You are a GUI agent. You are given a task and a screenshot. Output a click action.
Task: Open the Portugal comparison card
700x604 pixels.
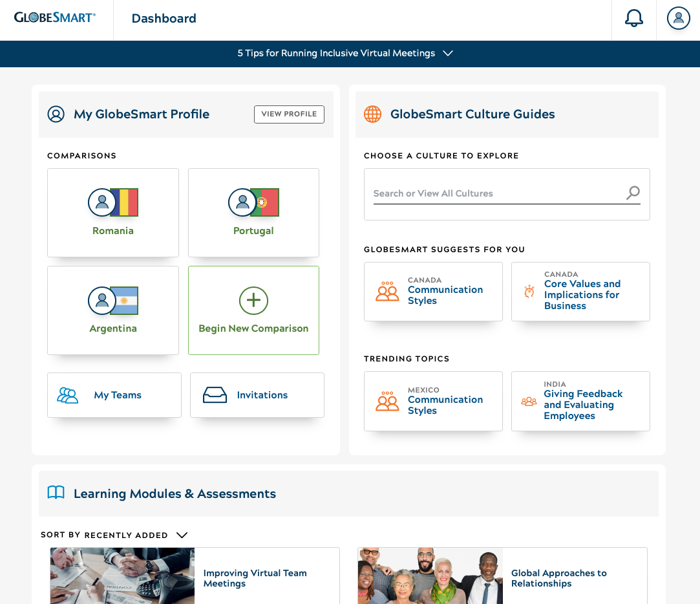pyautogui.click(x=253, y=213)
